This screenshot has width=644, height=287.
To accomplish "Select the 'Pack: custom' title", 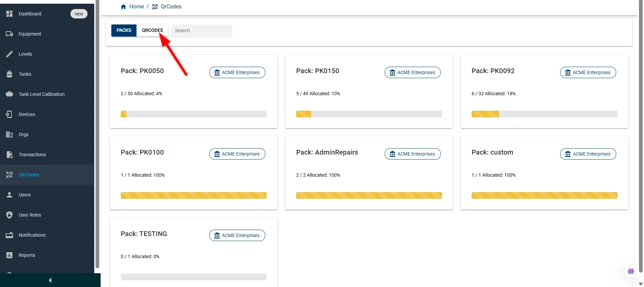I will (492, 152).
